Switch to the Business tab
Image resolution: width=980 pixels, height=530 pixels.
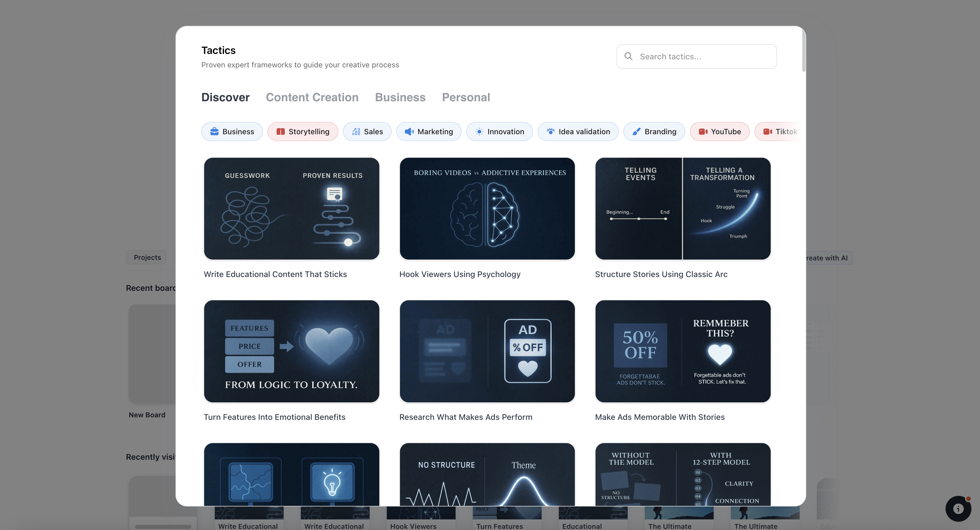[x=400, y=98]
